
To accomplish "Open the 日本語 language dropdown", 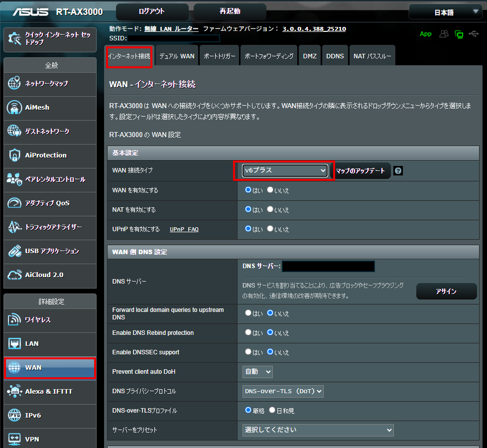I will point(445,12).
